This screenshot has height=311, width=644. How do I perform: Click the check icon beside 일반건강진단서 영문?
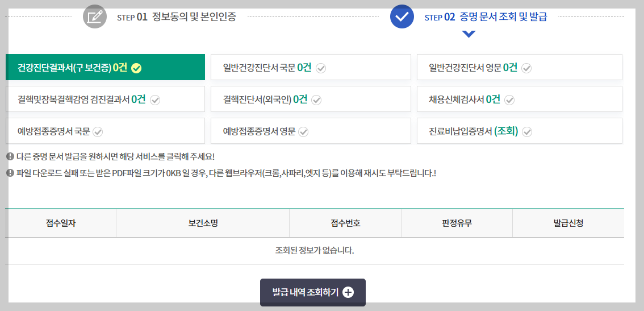[526, 68]
